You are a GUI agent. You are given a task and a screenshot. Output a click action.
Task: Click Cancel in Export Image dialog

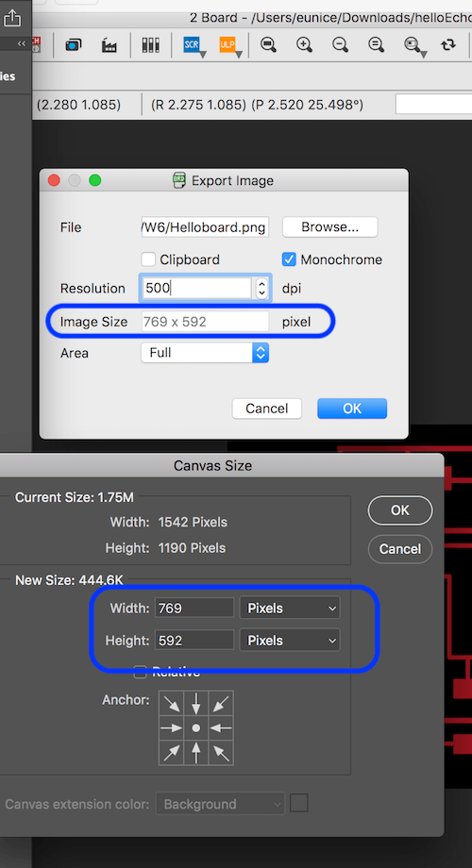[266, 409]
